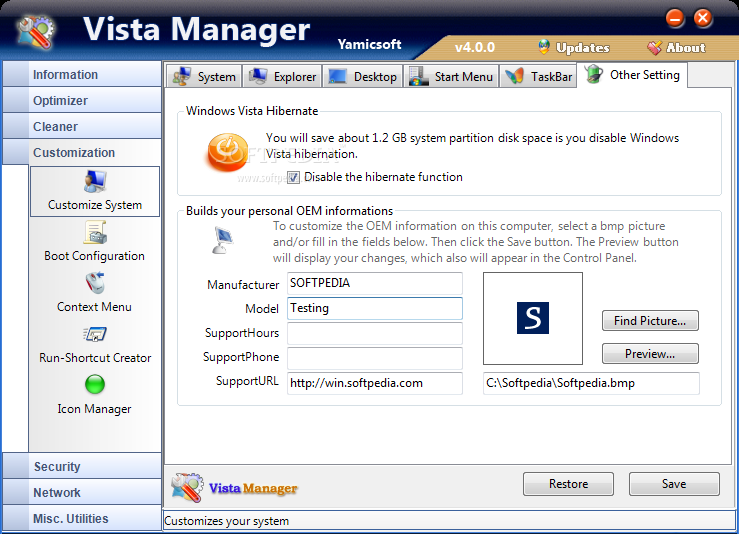The image size is (739, 534).
Task: Switch to the TaskBar tab
Action: [x=538, y=76]
